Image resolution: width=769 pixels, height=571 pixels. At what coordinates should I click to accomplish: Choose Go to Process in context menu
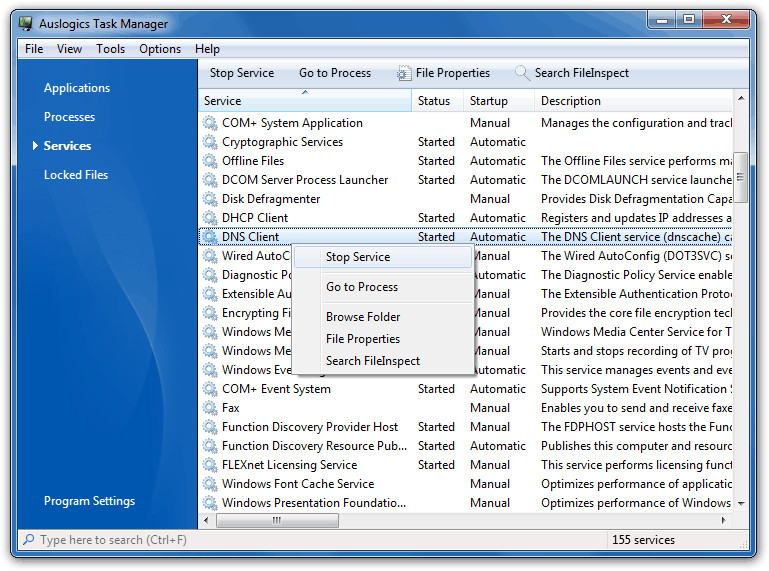pos(383,287)
